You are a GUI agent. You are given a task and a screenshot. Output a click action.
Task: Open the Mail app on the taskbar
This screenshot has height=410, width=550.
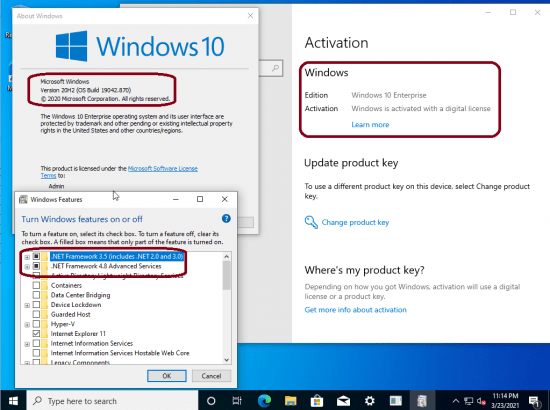click(343, 401)
